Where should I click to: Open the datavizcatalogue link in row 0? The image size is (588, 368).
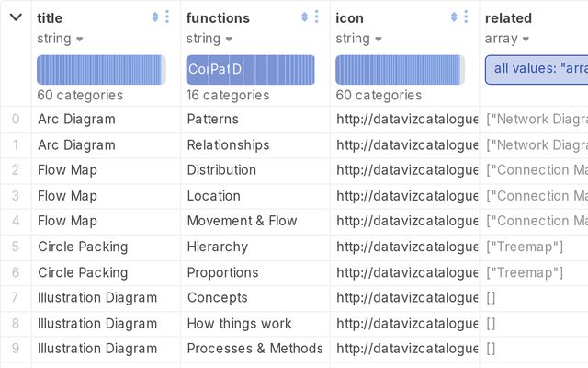coord(407,119)
